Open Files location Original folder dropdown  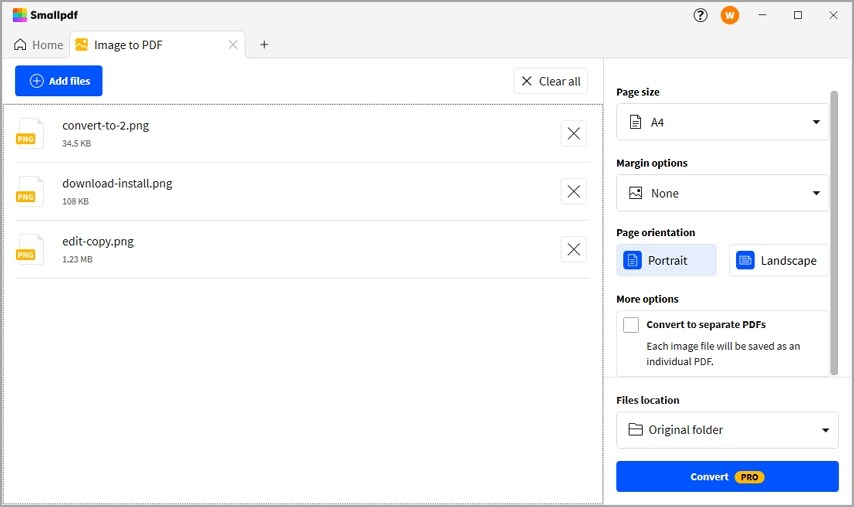coord(727,430)
